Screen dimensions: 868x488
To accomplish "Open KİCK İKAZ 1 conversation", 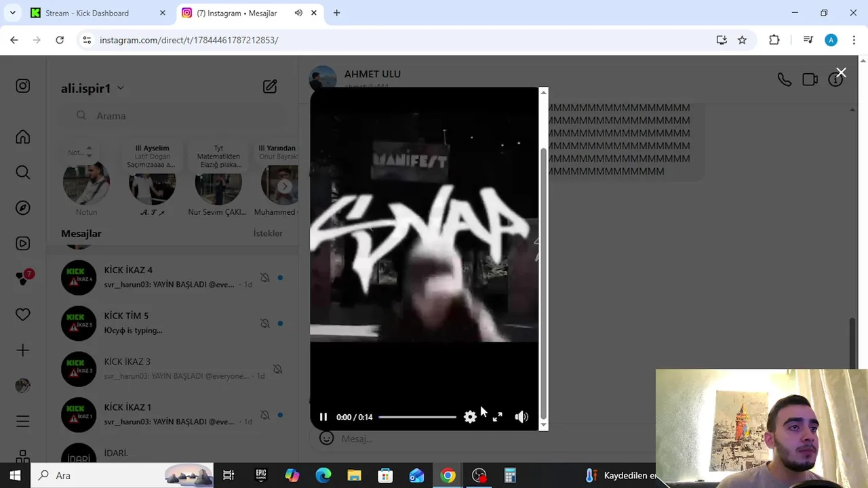I will coord(172,414).
